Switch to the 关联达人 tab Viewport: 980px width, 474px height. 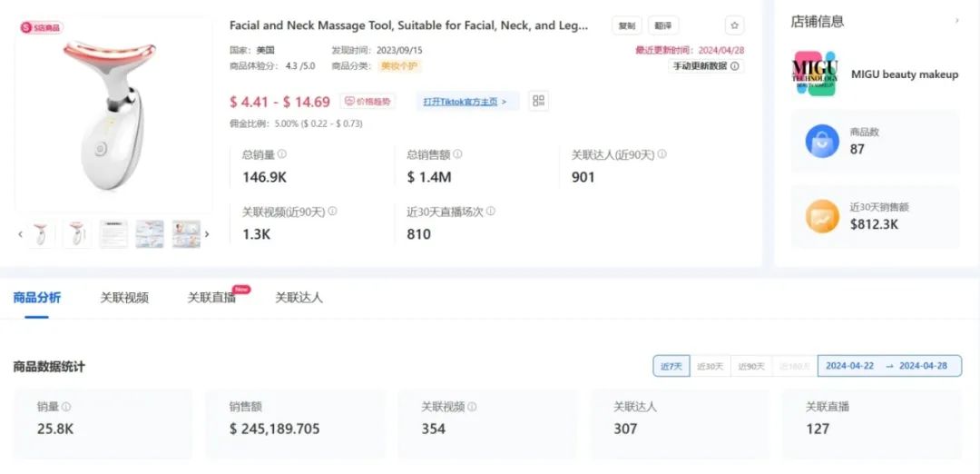click(299, 298)
